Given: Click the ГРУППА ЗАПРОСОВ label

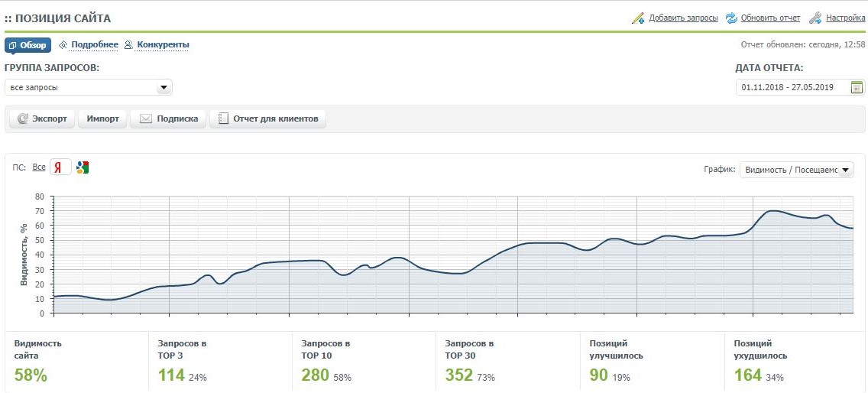Looking at the screenshot, I should pyautogui.click(x=52, y=68).
